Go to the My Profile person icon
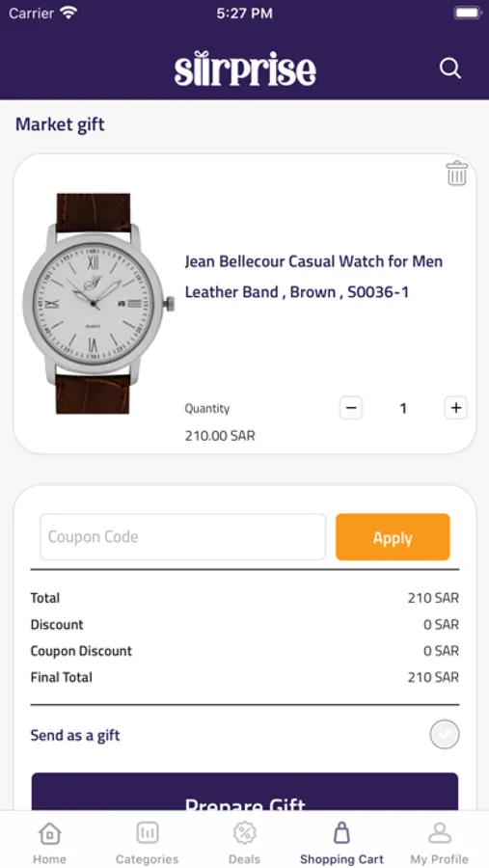Image resolution: width=489 pixels, height=868 pixels. click(439, 832)
